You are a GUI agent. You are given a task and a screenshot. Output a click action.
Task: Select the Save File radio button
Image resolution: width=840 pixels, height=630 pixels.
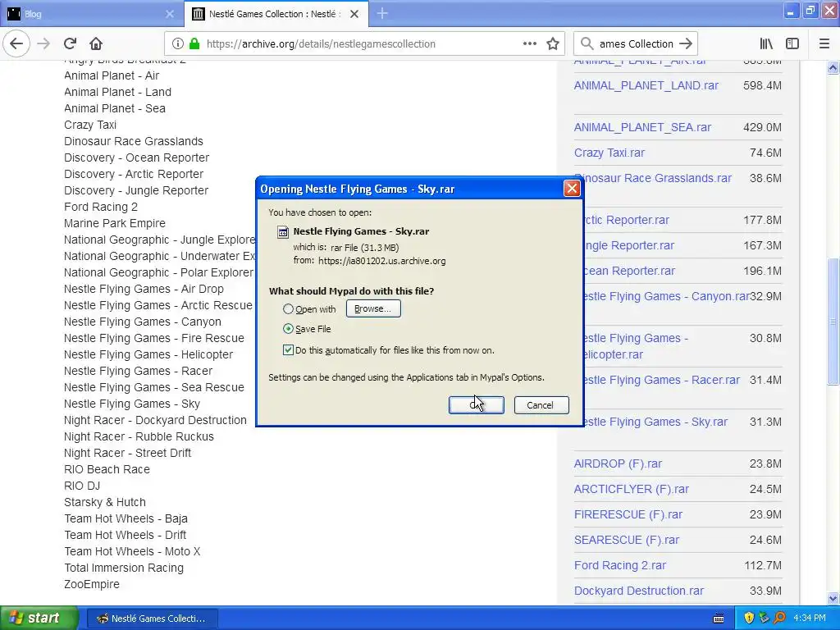(288, 329)
